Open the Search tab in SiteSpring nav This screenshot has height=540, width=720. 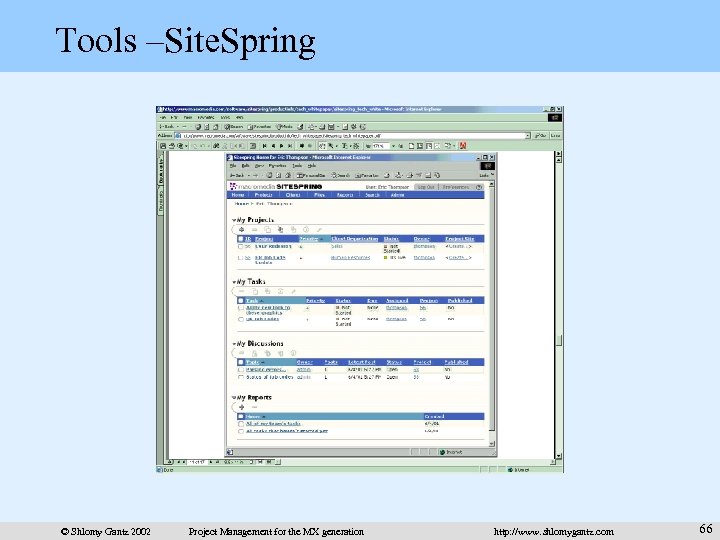[372, 195]
